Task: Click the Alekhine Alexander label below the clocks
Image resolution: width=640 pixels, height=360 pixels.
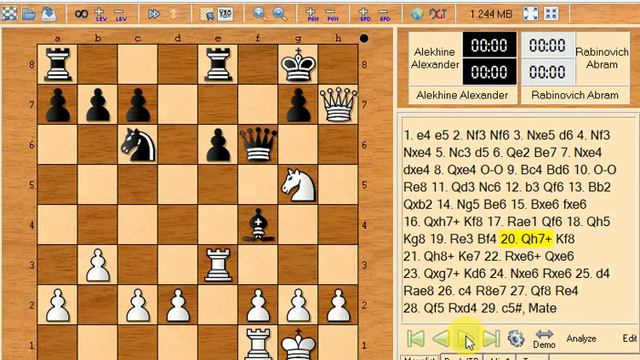Action: (x=462, y=95)
